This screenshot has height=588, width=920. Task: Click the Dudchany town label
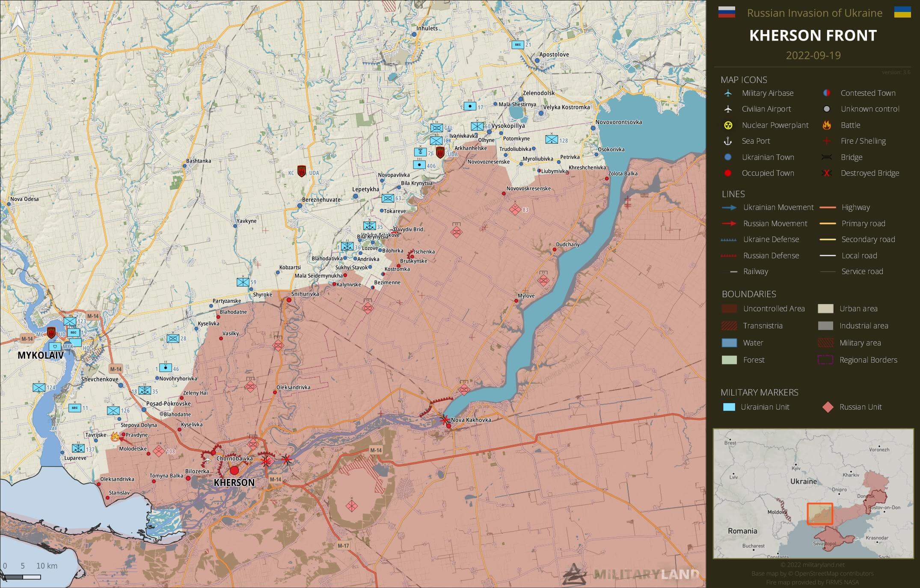click(568, 245)
